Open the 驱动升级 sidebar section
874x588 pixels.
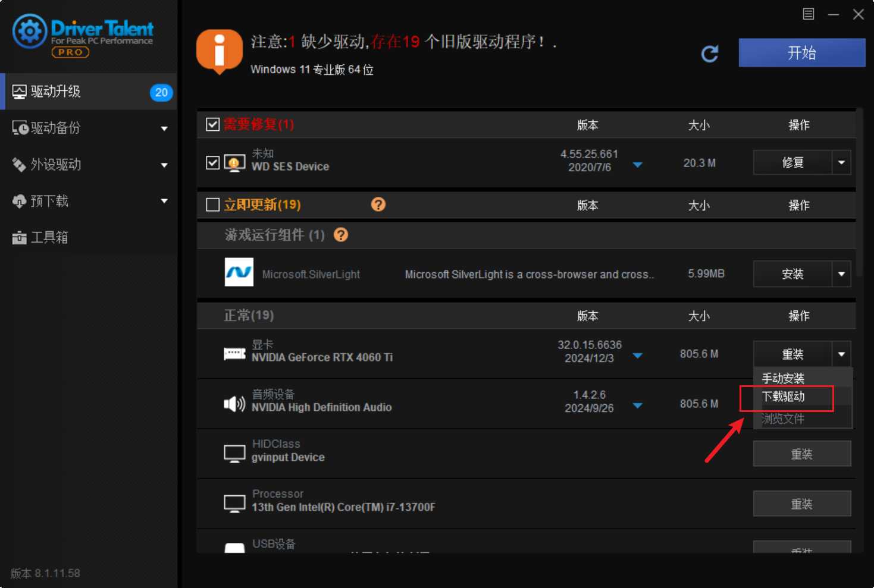[x=89, y=92]
